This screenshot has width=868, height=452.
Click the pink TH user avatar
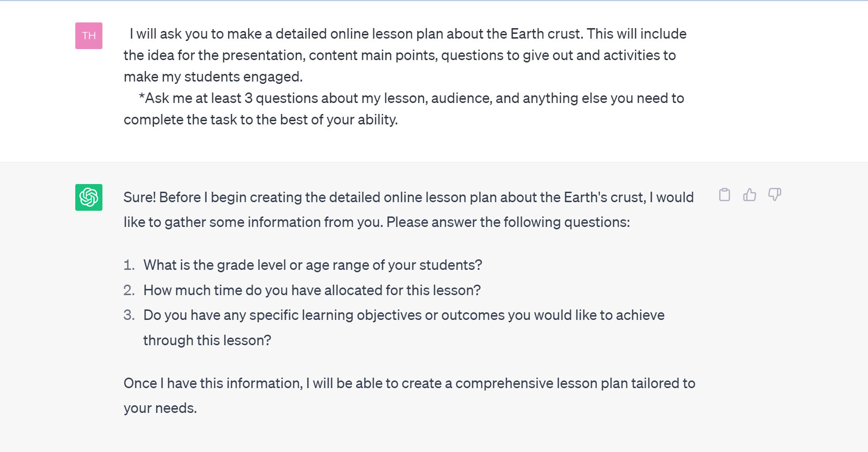click(x=89, y=35)
